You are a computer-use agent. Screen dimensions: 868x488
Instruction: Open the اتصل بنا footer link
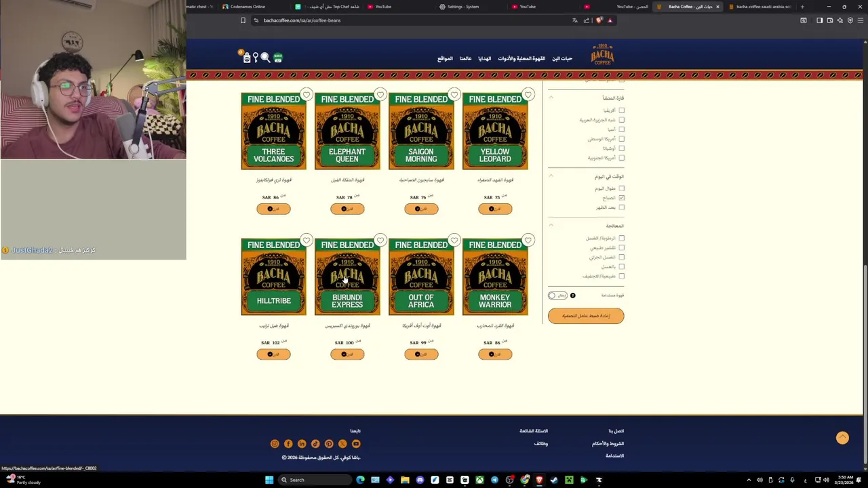click(616, 431)
